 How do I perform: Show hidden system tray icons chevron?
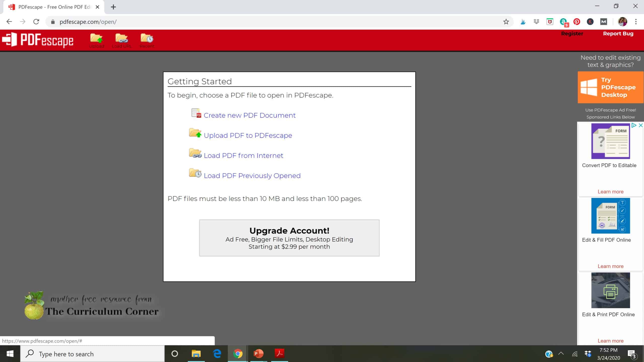pyautogui.click(x=561, y=354)
